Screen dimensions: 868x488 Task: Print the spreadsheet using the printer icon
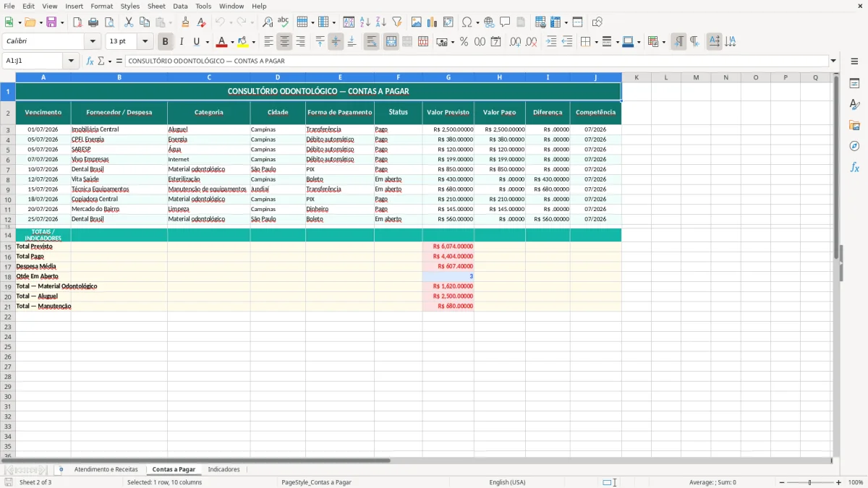coord(95,22)
